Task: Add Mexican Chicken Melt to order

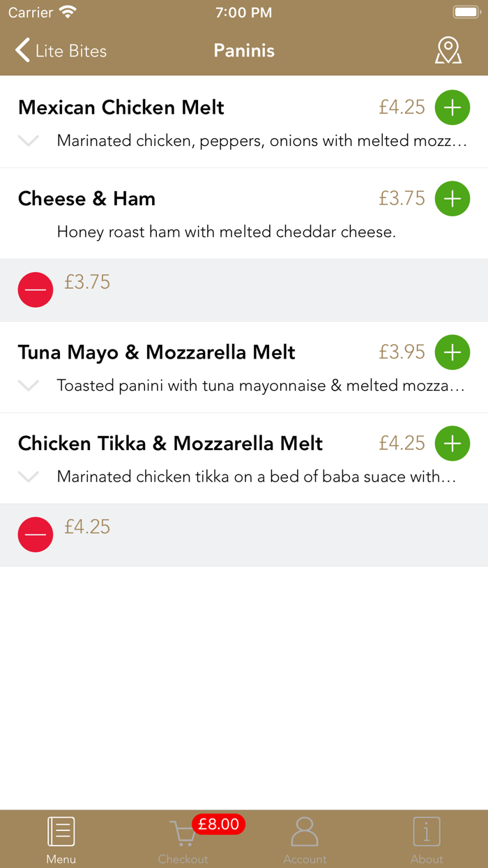Action: pyautogui.click(x=452, y=107)
